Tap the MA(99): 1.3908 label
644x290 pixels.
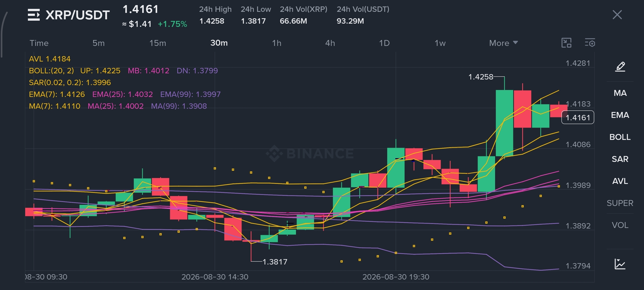click(x=179, y=106)
